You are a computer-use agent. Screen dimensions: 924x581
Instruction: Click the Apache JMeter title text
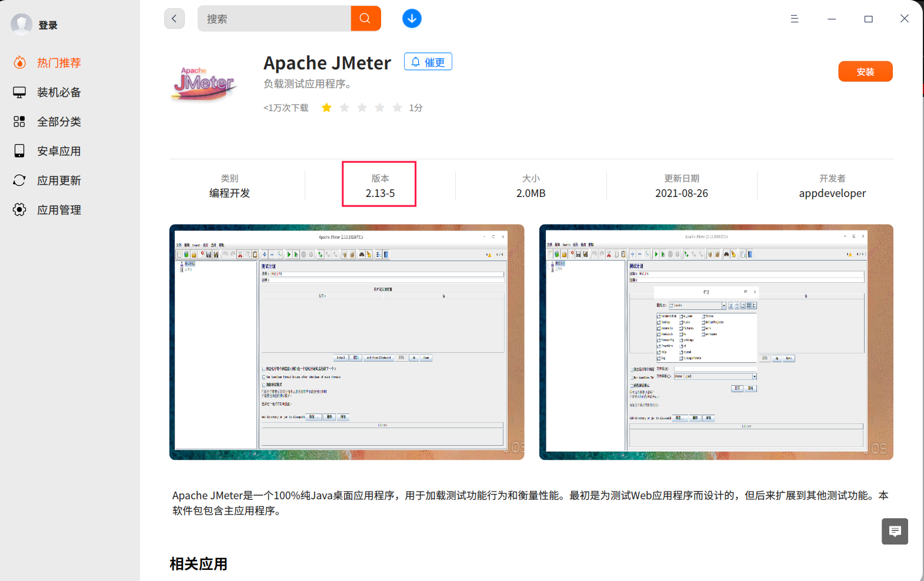(327, 63)
